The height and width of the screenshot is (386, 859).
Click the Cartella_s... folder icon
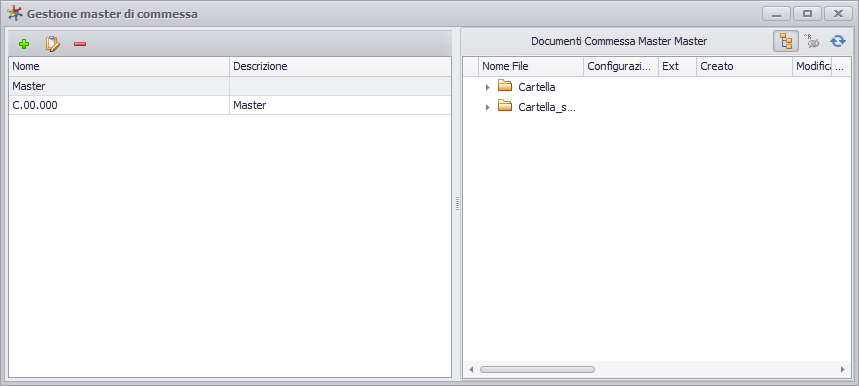(505, 106)
